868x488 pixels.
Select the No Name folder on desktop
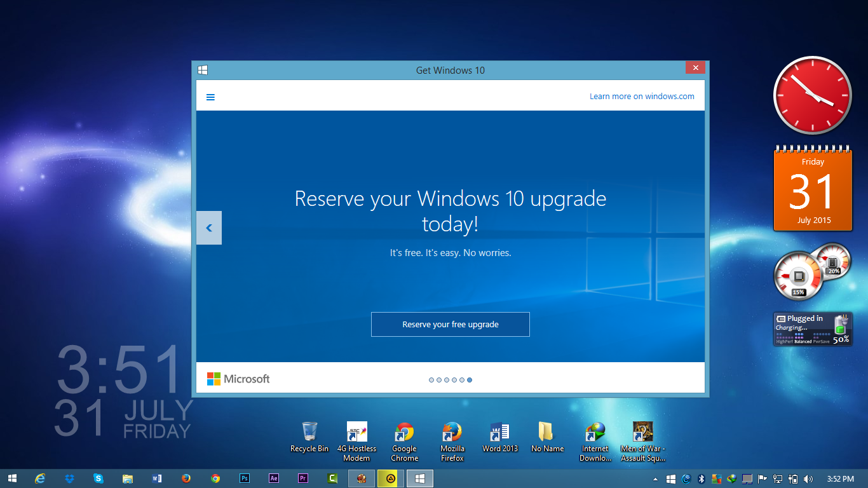(x=547, y=437)
